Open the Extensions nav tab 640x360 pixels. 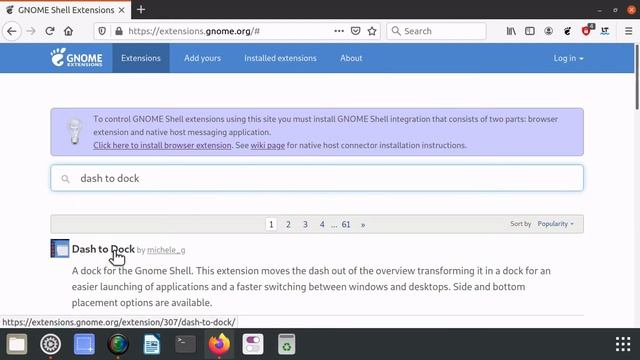click(141, 58)
